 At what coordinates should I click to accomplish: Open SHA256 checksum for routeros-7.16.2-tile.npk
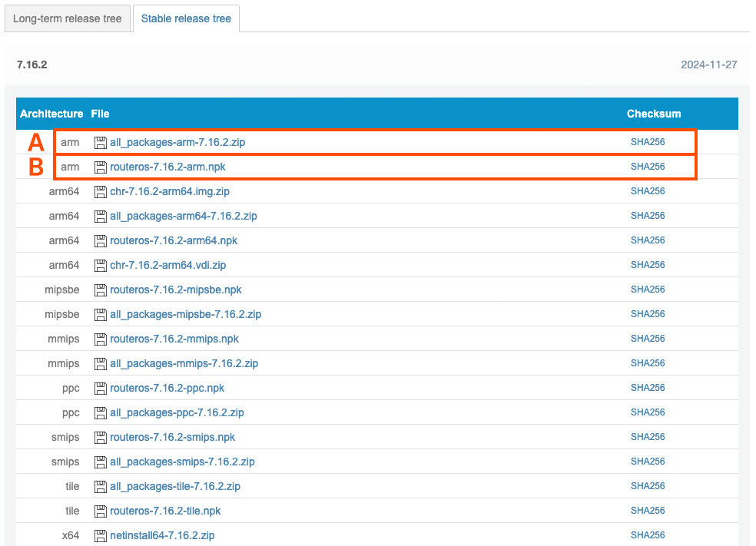648,511
